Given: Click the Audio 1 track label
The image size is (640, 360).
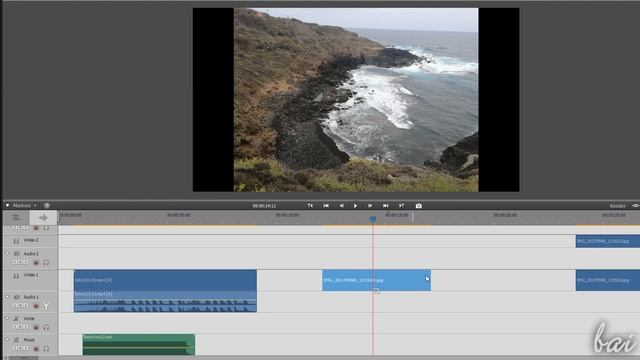Looking at the screenshot, I should (x=31, y=297).
